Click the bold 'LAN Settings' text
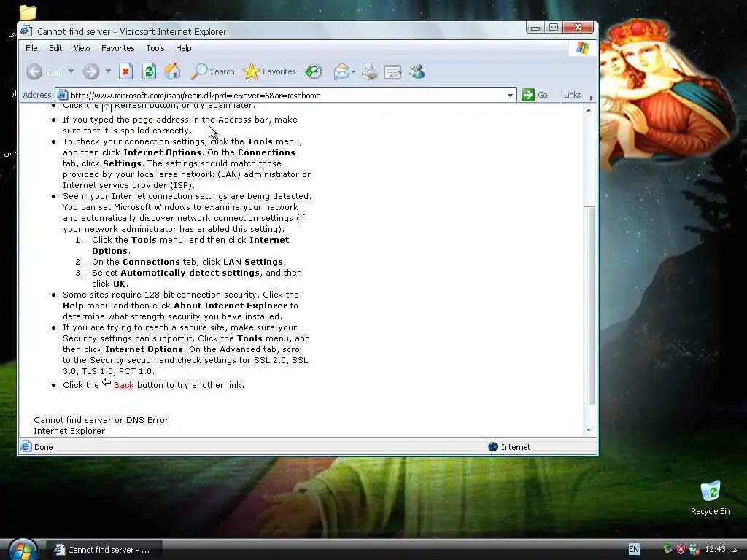747x560 pixels. click(x=253, y=262)
